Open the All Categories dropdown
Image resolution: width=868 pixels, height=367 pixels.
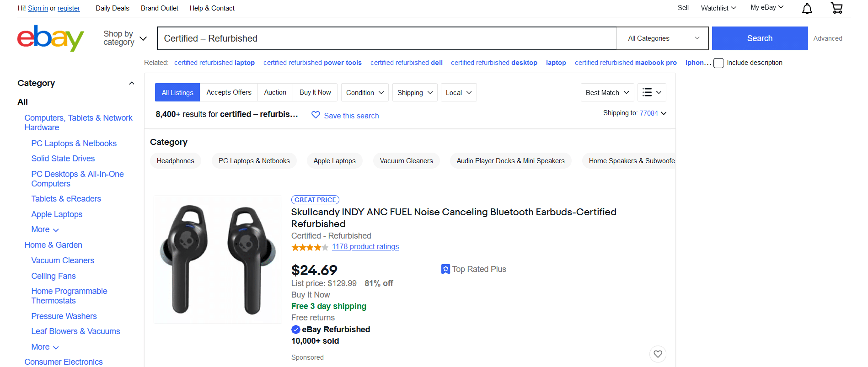tap(663, 38)
